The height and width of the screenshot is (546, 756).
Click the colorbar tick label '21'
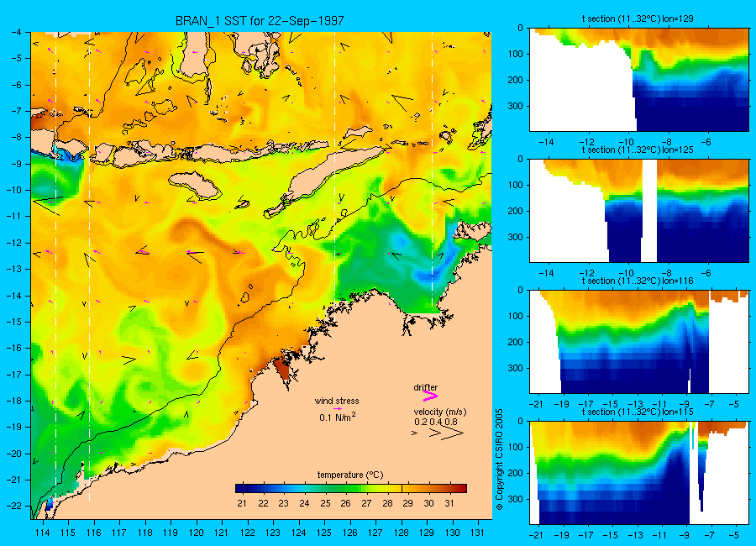pyautogui.click(x=242, y=503)
